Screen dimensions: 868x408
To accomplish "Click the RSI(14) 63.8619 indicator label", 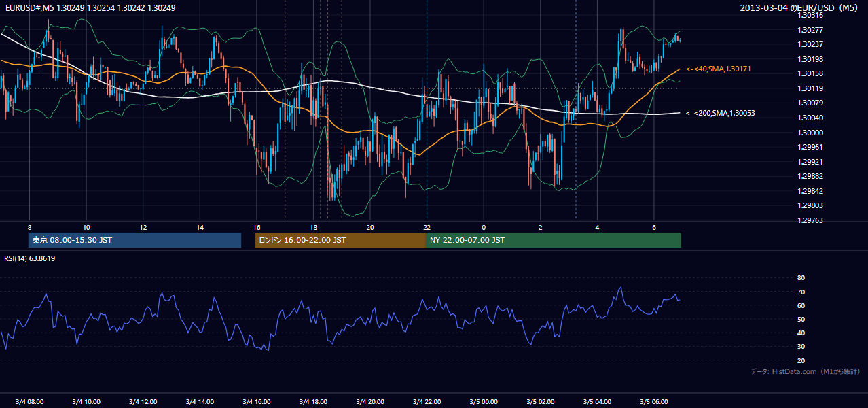I will (30, 258).
